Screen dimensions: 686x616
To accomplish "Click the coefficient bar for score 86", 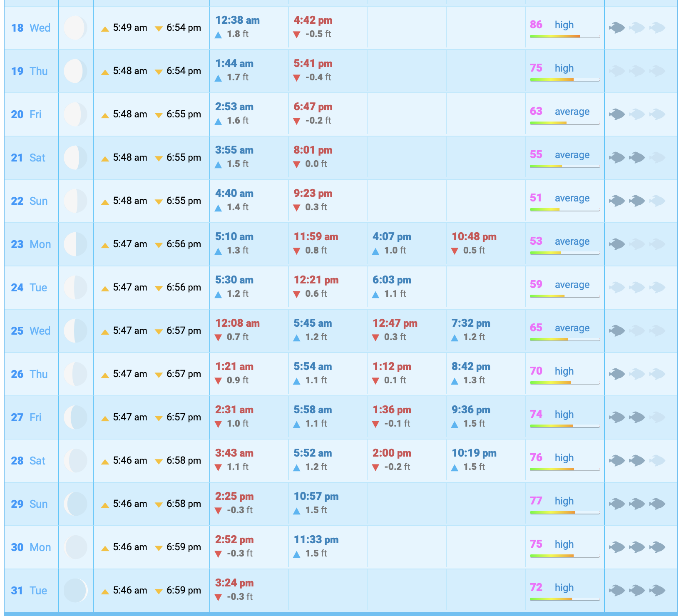I will (564, 37).
